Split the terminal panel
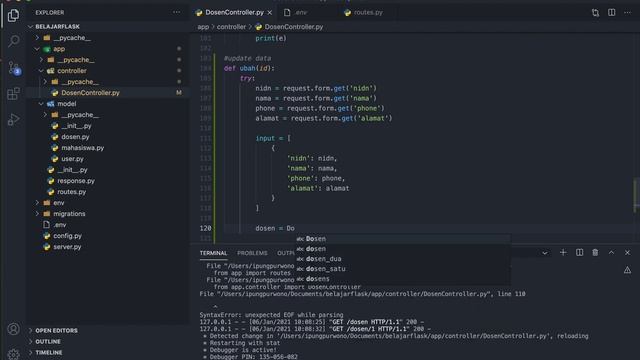640x360 pixels. coord(579,253)
